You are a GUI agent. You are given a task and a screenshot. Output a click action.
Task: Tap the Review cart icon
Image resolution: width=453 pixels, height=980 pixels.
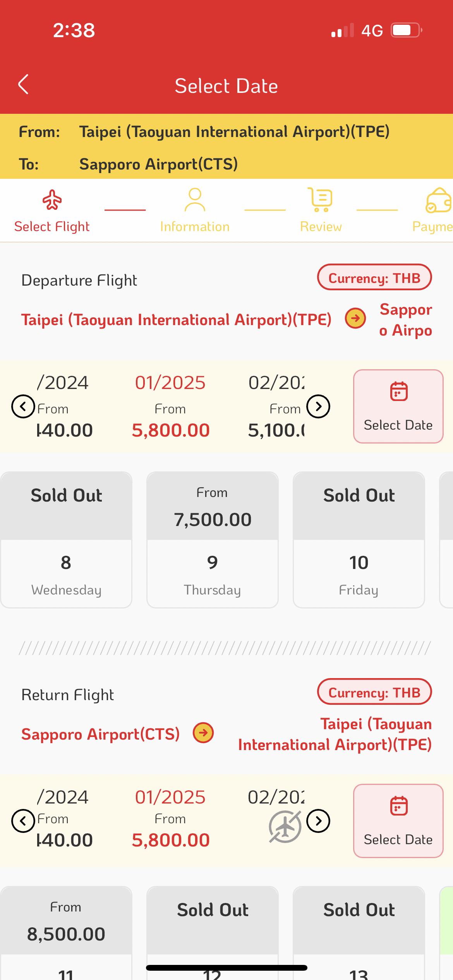tap(320, 200)
